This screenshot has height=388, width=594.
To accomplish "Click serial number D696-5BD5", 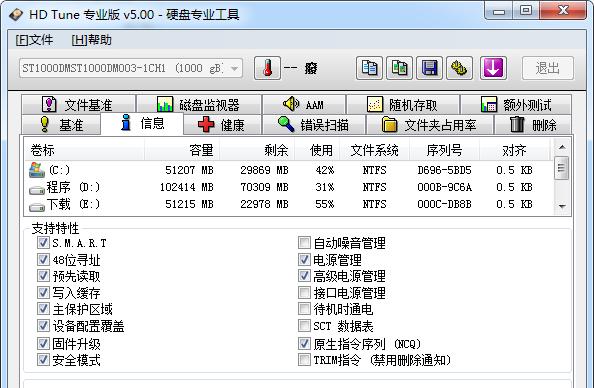I will [x=444, y=170].
